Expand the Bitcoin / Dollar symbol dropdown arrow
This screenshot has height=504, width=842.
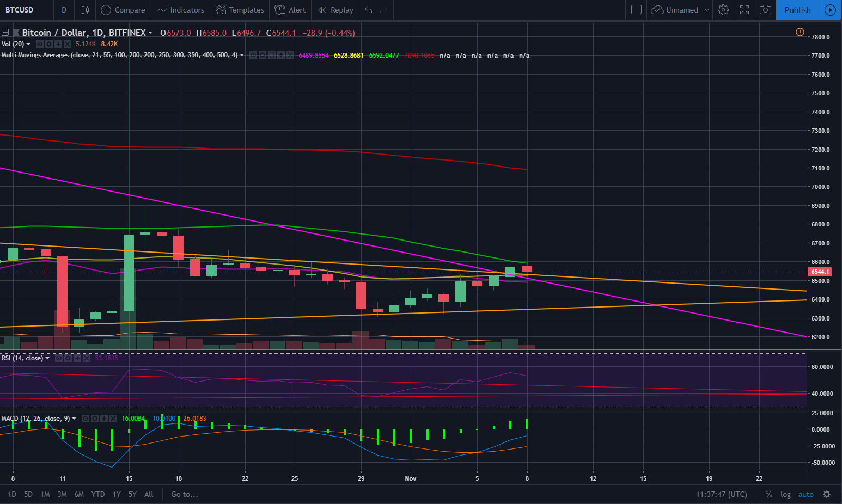pos(150,33)
